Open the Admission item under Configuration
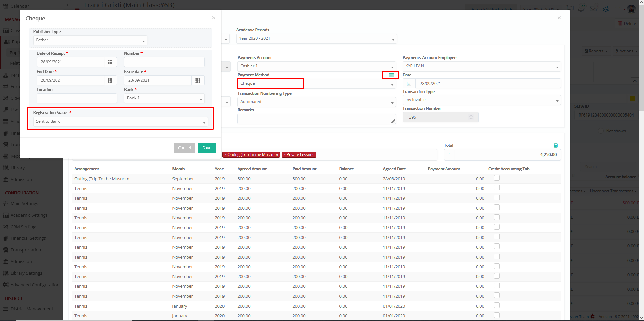 (21, 261)
